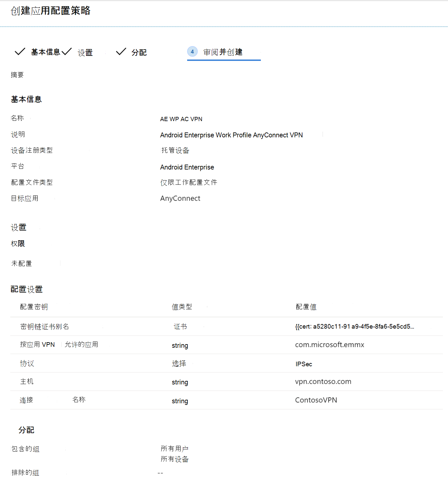Click the checkmark icon beside 设置

pyautogui.click(x=67, y=51)
